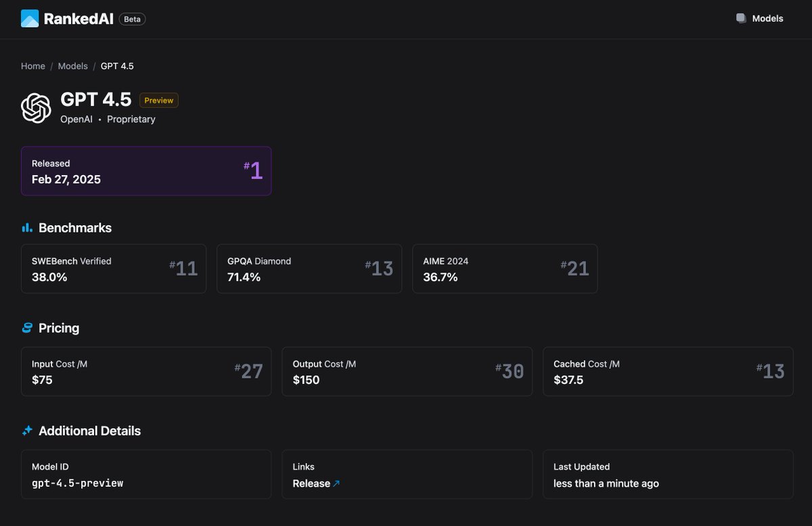Click the #13 GPQA rank
The height and width of the screenshot is (526, 812).
pos(379,268)
